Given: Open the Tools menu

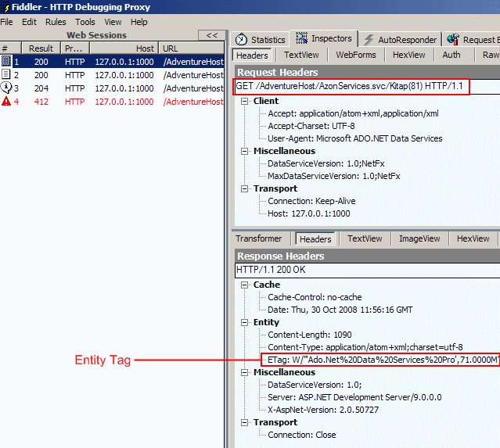Looking at the screenshot, I should click(x=85, y=22).
